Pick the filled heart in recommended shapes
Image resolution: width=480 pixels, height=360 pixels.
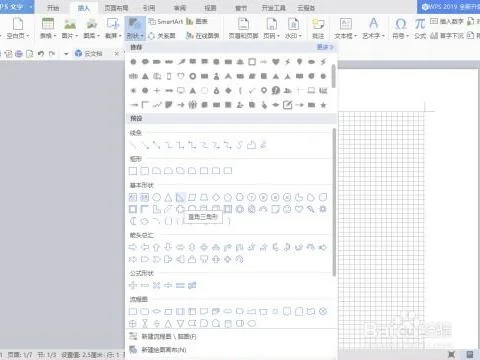pyautogui.click(x=275, y=62)
